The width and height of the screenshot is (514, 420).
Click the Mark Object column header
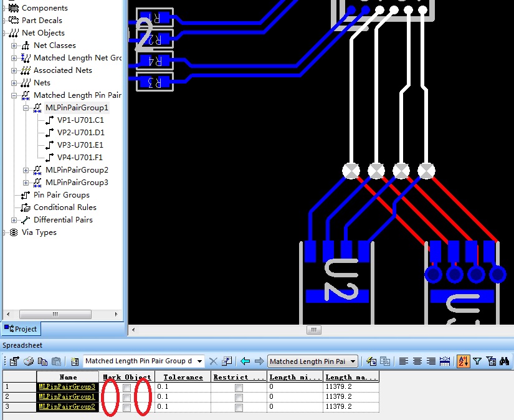127,377
